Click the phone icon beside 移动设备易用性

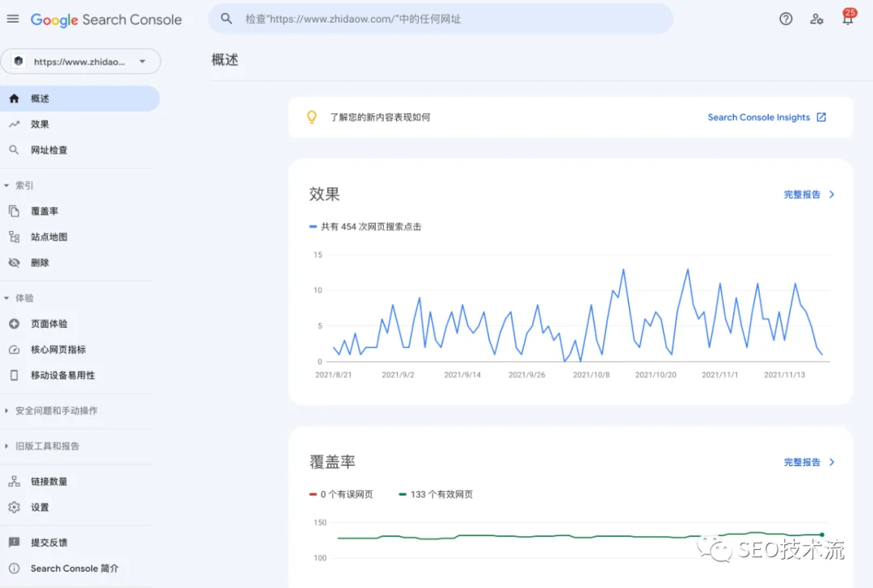pyautogui.click(x=14, y=375)
